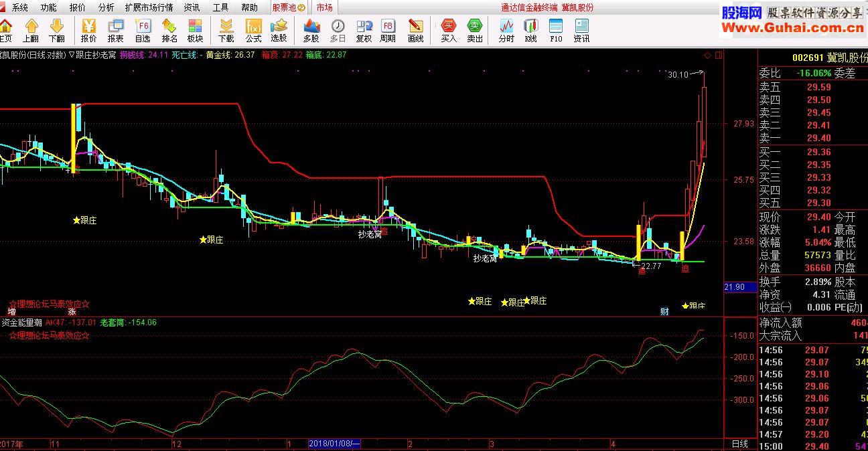
Task: Open the 板块 sectors icon
Action: tap(195, 31)
